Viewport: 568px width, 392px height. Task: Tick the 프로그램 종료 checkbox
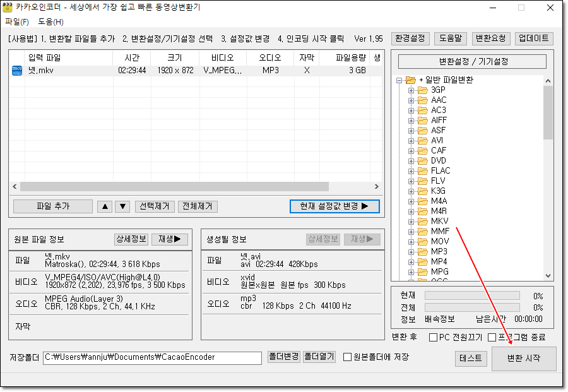click(x=492, y=338)
